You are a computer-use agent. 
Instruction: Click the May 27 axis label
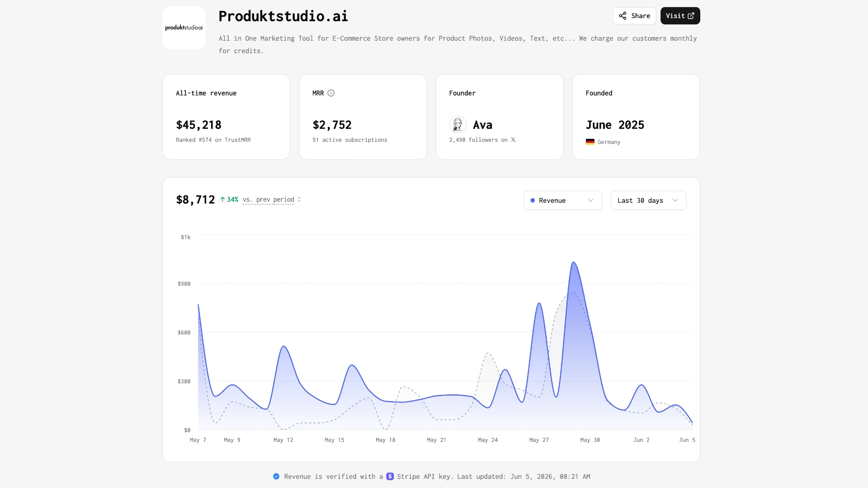(x=539, y=440)
